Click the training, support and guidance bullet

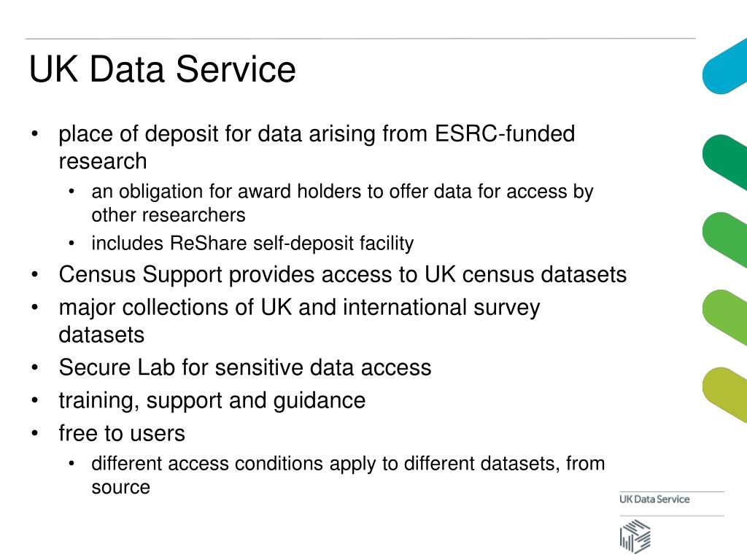(x=212, y=400)
